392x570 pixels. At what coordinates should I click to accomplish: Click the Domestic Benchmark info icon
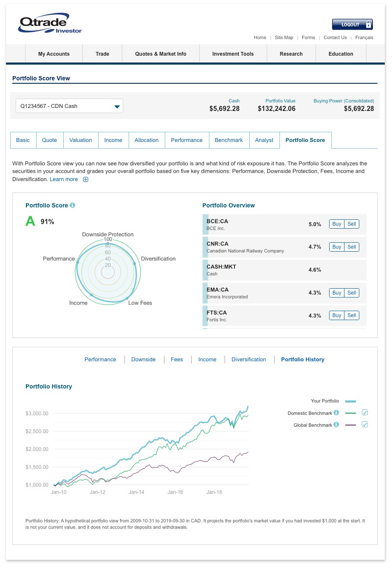pos(336,413)
